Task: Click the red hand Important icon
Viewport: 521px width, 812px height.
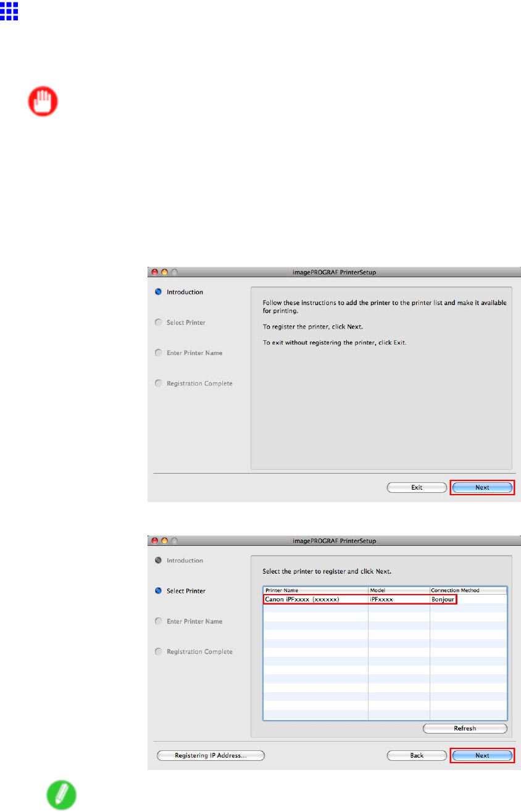Action: tap(44, 101)
